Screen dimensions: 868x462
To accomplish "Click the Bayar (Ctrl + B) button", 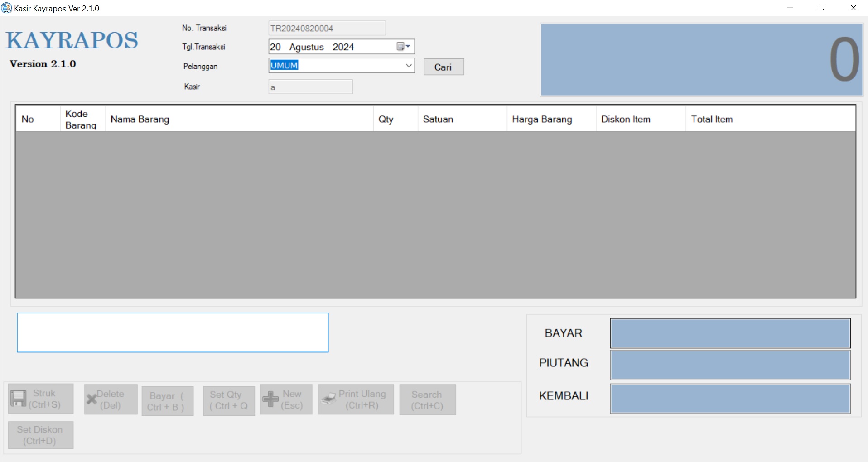I will [167, 401].
